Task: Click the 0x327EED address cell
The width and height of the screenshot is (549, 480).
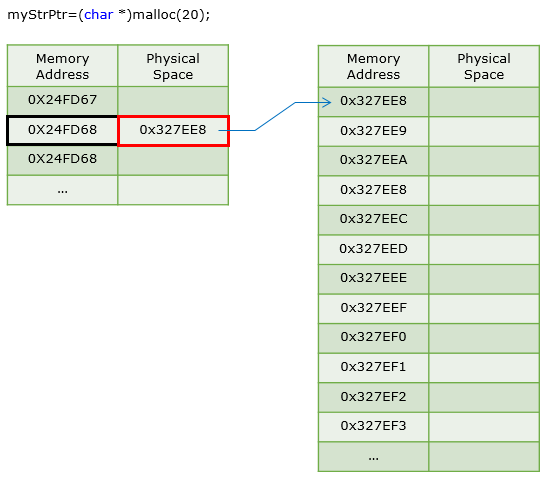Action: [373, 250]
